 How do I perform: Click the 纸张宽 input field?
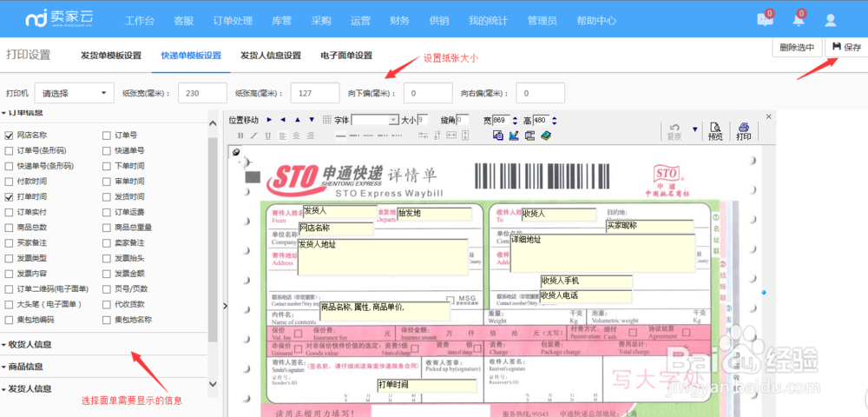click(x=202, y=93)
